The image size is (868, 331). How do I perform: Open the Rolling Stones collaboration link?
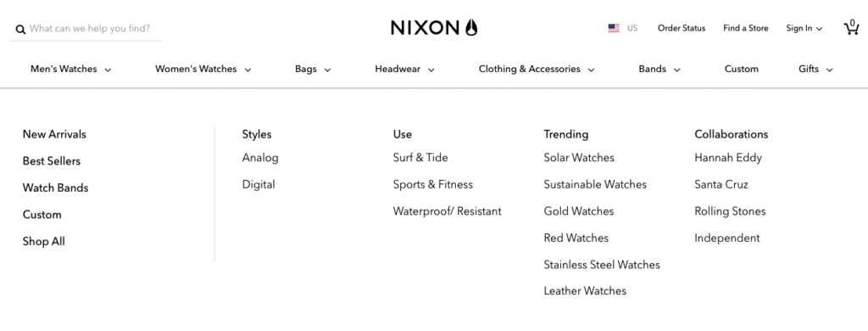pos(730,211)
